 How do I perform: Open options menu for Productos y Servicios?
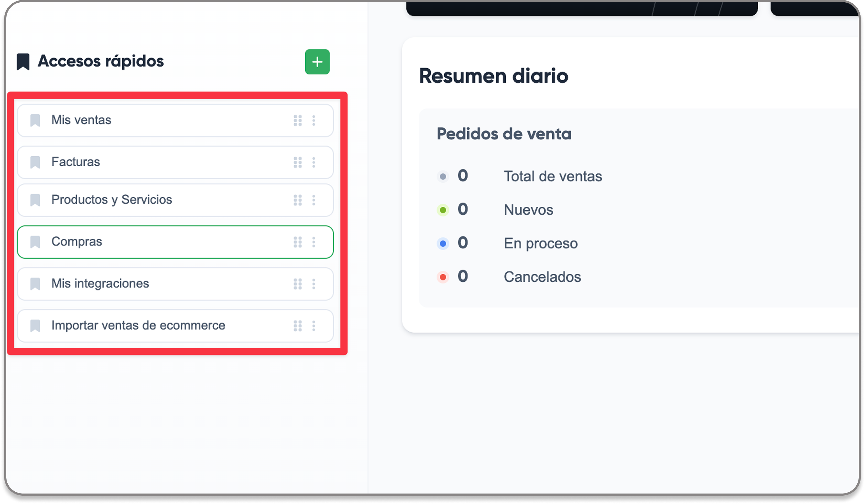click(x=314, y=200)
